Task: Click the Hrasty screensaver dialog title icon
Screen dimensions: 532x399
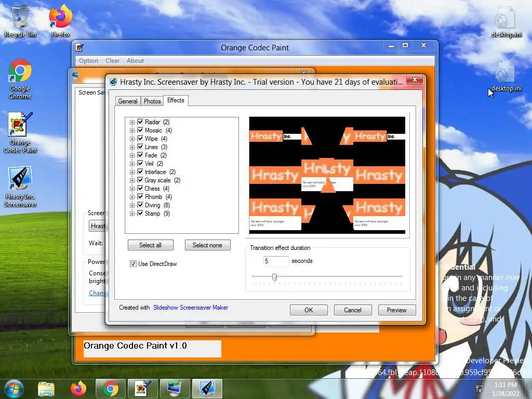Action: tap(113, 82)
